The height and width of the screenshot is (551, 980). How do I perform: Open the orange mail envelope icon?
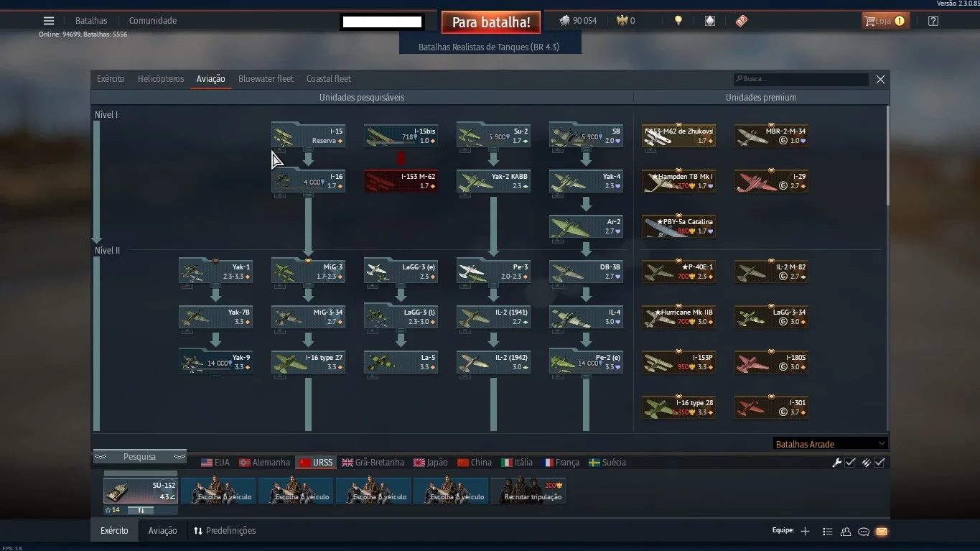pos(882,532)
